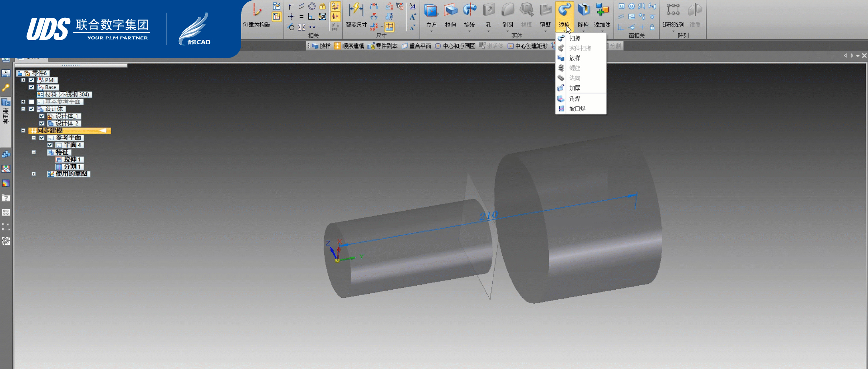Click 零件副本 in the quick toolbar
The image size is (868, 369).
click(383, 46)
